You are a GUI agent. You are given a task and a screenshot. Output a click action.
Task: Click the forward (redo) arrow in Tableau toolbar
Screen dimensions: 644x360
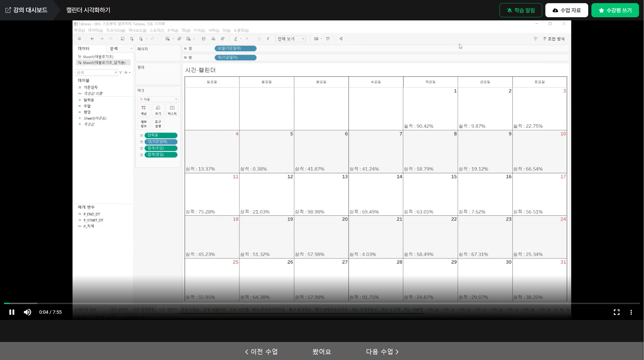pyautogui.click(x=102, y=39)
